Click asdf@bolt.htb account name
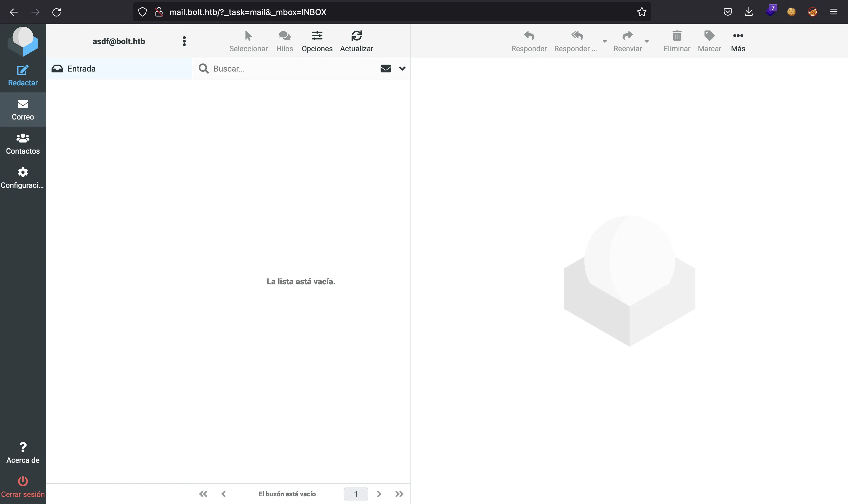848x504 pixels. click(x=119, y=41)
